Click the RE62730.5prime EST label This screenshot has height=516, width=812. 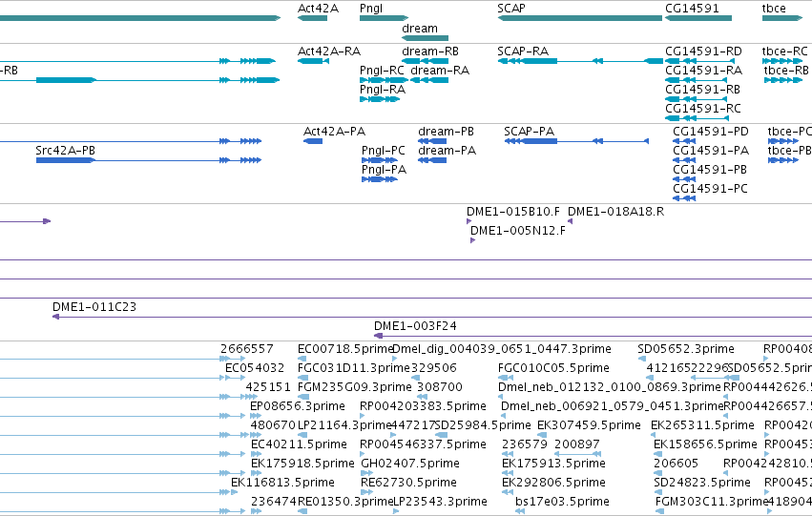408,484
